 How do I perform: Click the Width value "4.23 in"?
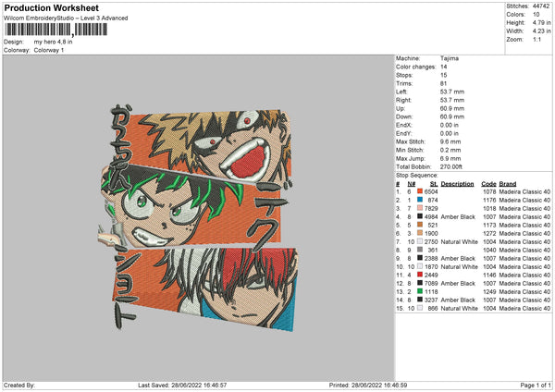coord(542,31)
